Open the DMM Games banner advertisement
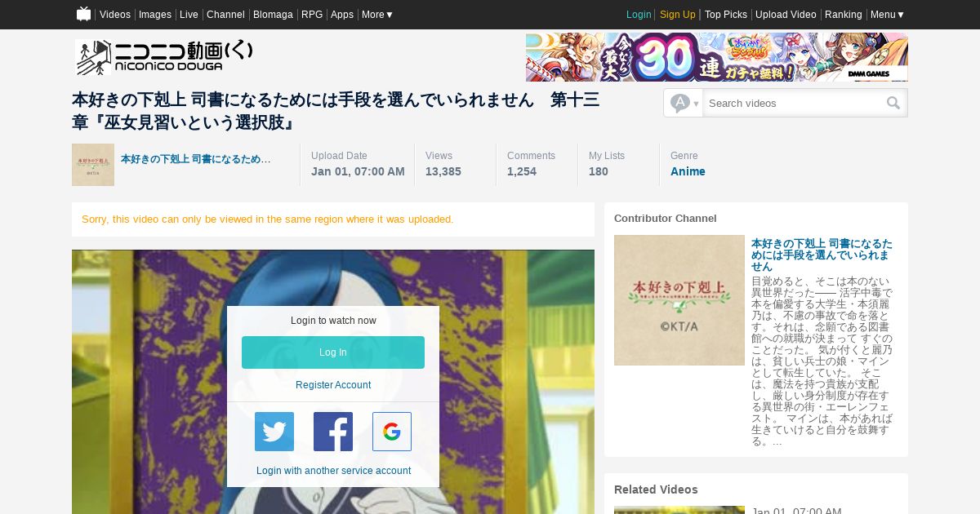Image resolution: width=980 pixels, height=514 pixels. pyautogui.click(x=717, y=57)
